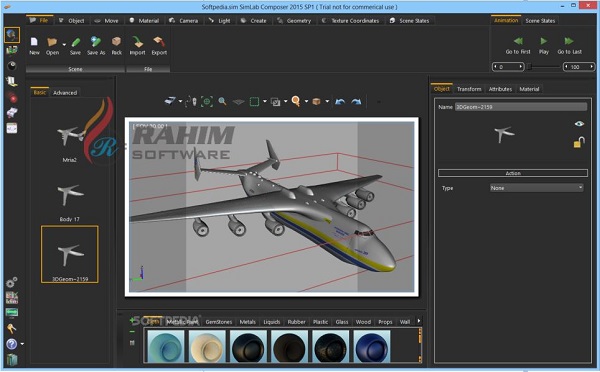Click the undo blue arrow icon

[340, 101]
